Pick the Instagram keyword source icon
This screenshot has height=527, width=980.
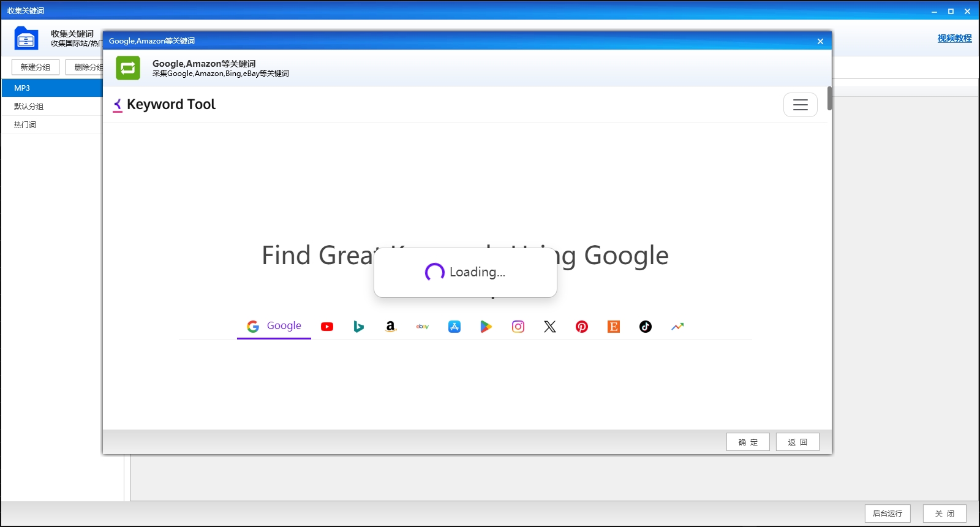pyautogui.click(x=518, y=327)
